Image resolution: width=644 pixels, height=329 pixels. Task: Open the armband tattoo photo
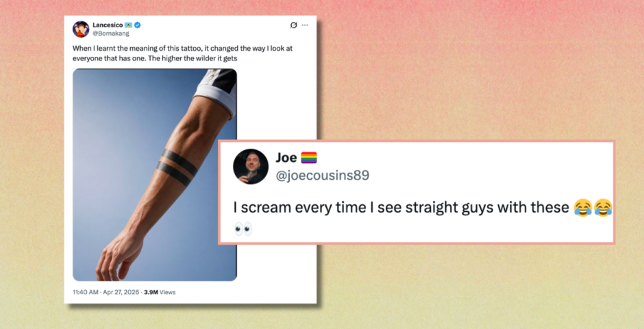coord(155,175)
